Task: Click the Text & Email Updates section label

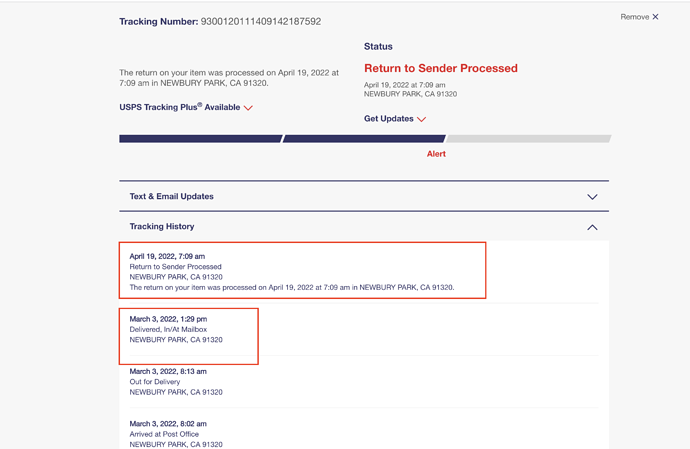Action: (171, 196)
